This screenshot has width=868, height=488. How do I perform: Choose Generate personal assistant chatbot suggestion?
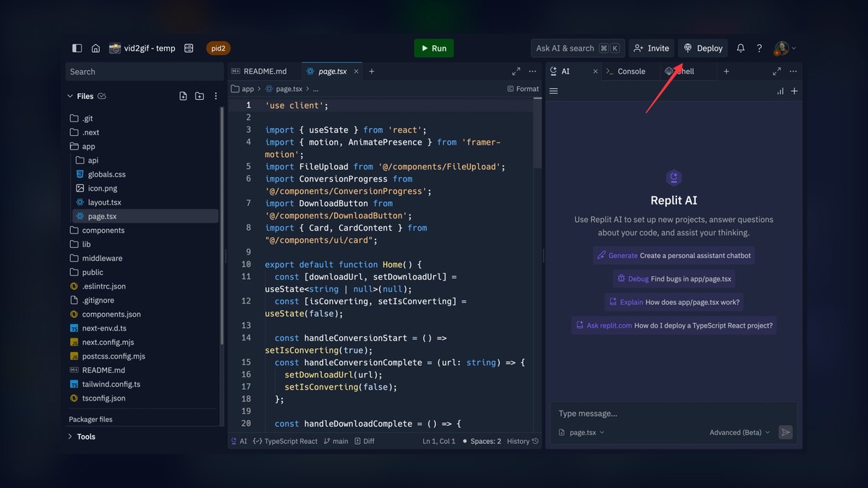click(x=674, y=255)
